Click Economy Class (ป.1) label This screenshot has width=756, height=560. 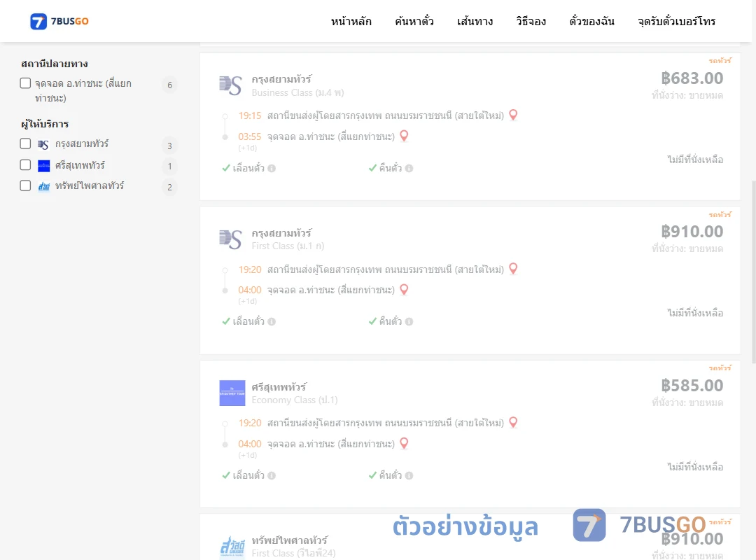[295, 400]
